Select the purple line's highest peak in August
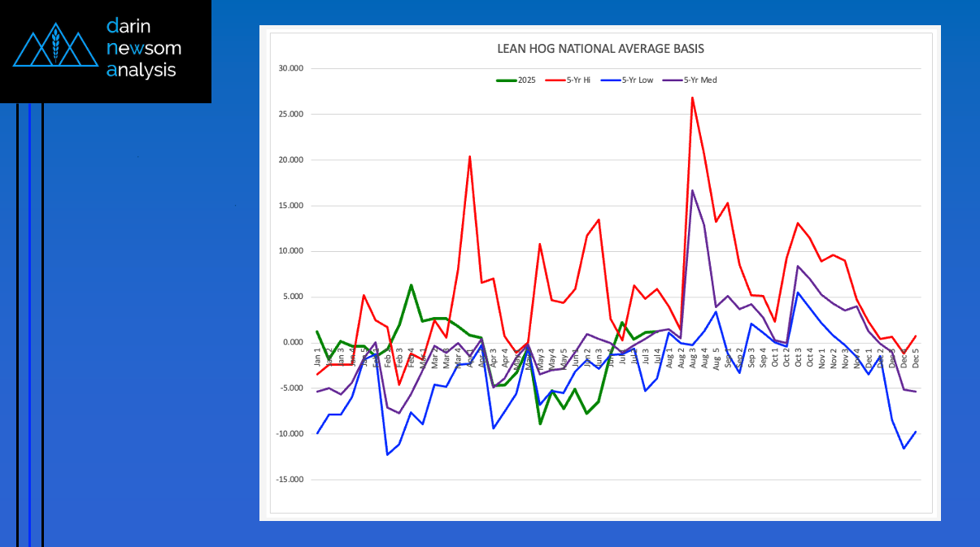 pyautogui.click(x=692, y=190)
